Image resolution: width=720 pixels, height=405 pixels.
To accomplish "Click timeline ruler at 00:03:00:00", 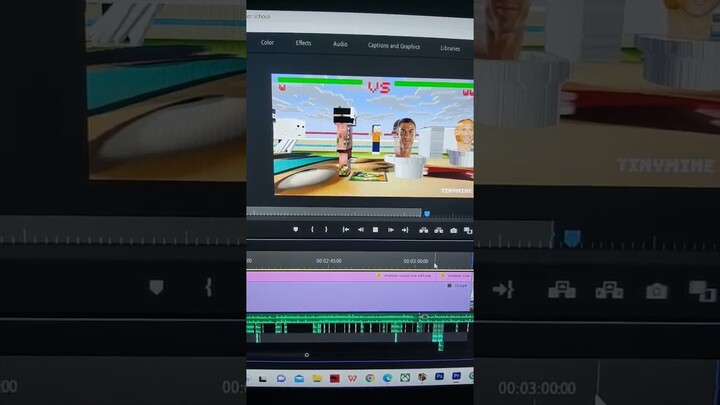I will click(x=416, y=261).
